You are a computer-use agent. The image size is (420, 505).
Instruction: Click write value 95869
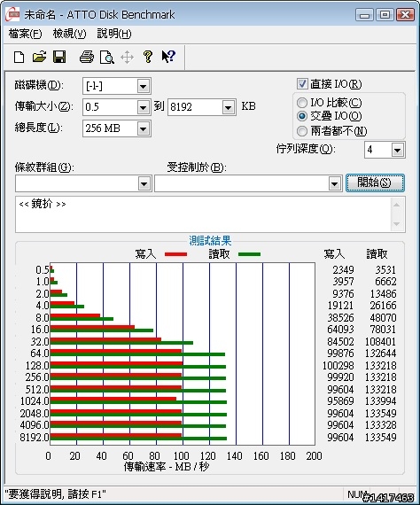click(x=340, y=401)
